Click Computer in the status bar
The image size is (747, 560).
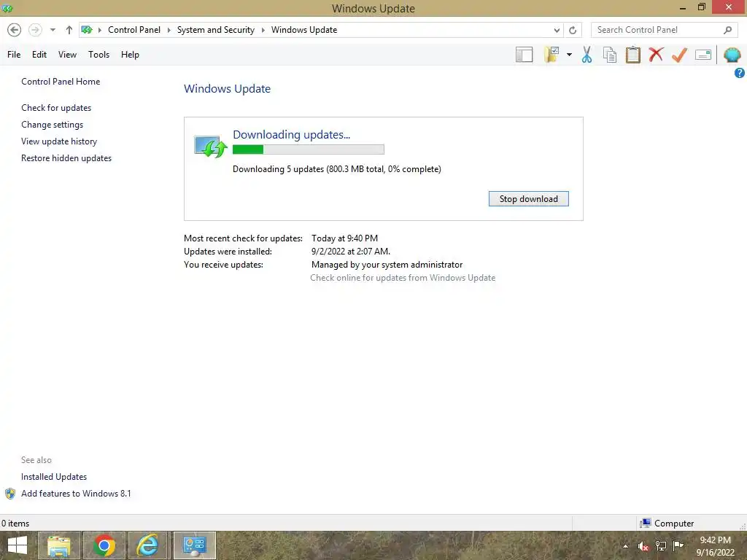(x=673, y=524)
